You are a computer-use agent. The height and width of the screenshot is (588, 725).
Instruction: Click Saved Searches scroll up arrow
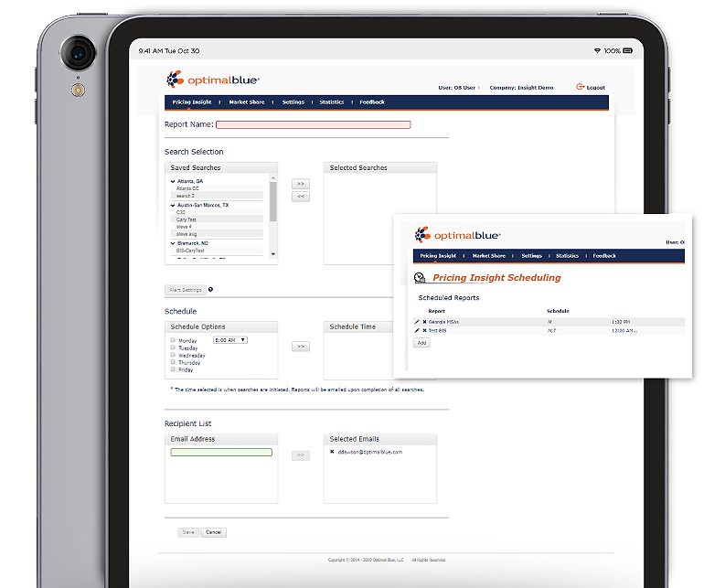(272, 178)
